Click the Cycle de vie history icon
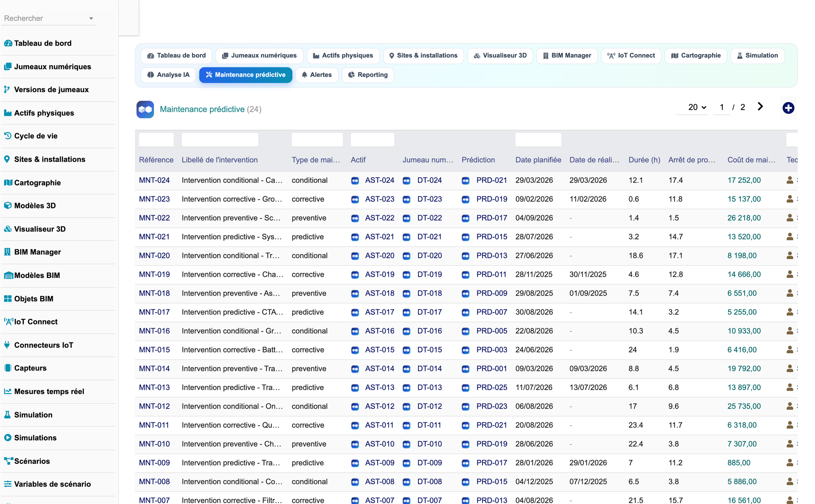 (8, 136)
